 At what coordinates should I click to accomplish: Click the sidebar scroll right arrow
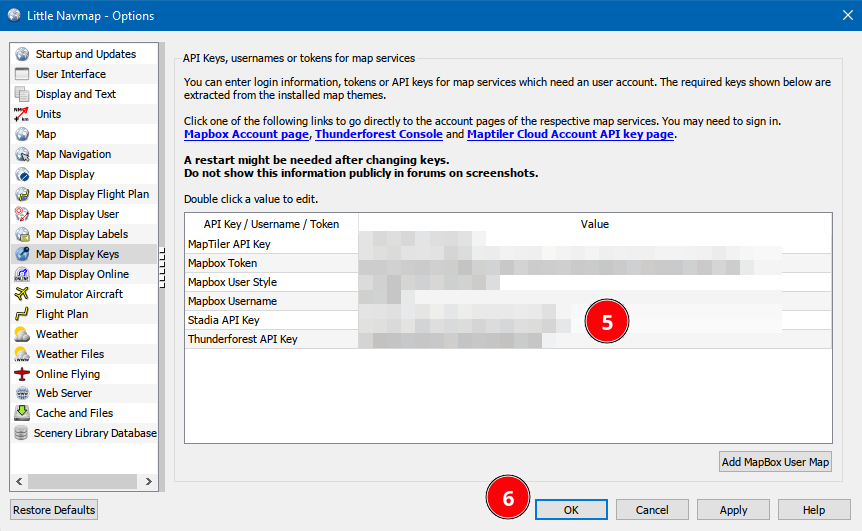pos(148,481)
